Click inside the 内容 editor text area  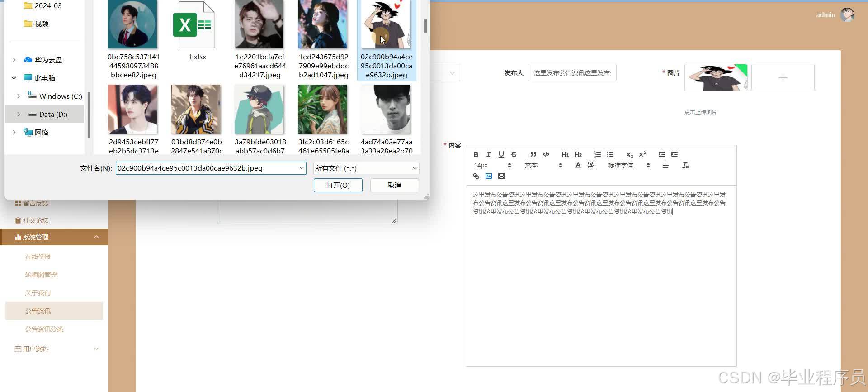(x=601, y=275)
